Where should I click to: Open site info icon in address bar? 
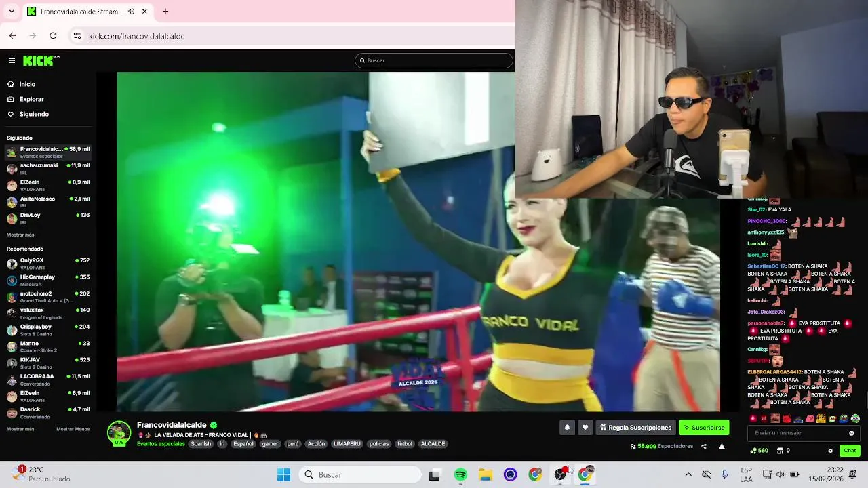(x=77, y=35)
